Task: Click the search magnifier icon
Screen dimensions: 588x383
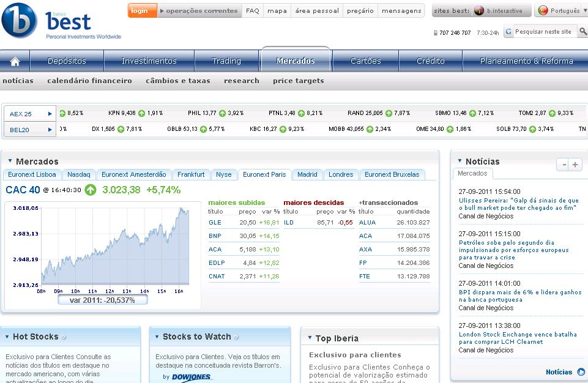Action: tap(582, 32)
